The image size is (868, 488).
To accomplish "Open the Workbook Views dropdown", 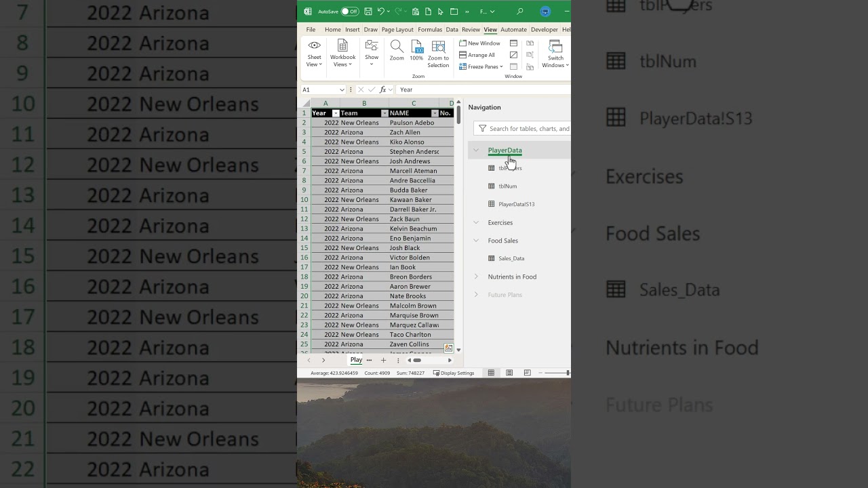I will (x=342, y=53).
